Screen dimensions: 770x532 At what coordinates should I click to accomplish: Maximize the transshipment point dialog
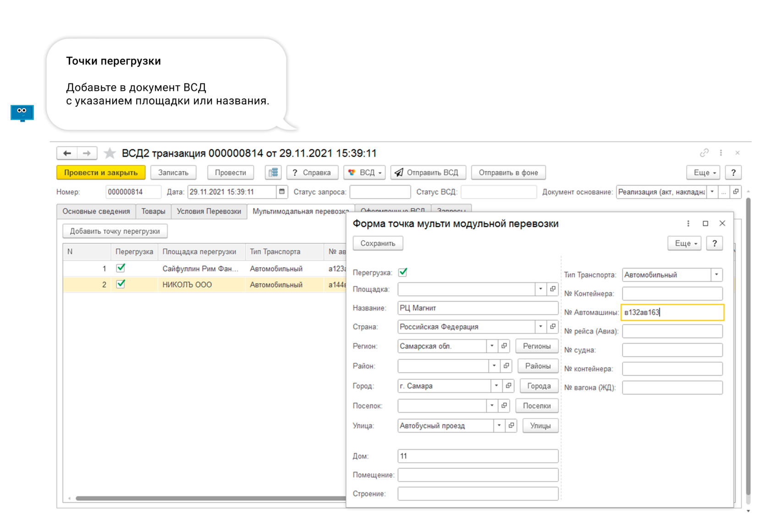705,223
